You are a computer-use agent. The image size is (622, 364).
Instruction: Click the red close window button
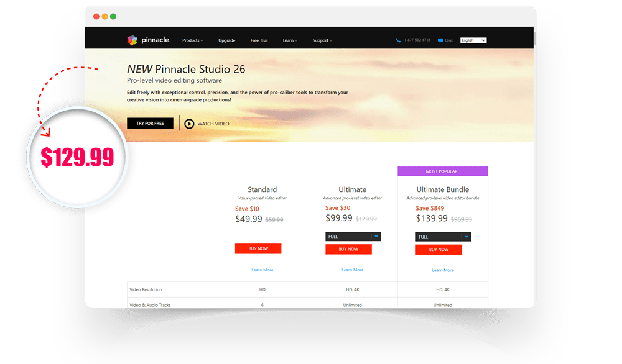[x=96, y=16]
